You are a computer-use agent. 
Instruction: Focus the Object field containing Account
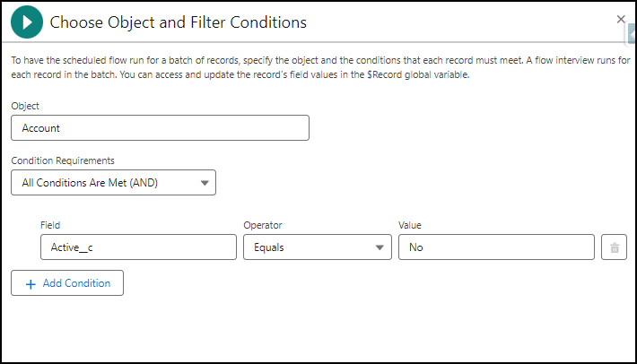160,128
